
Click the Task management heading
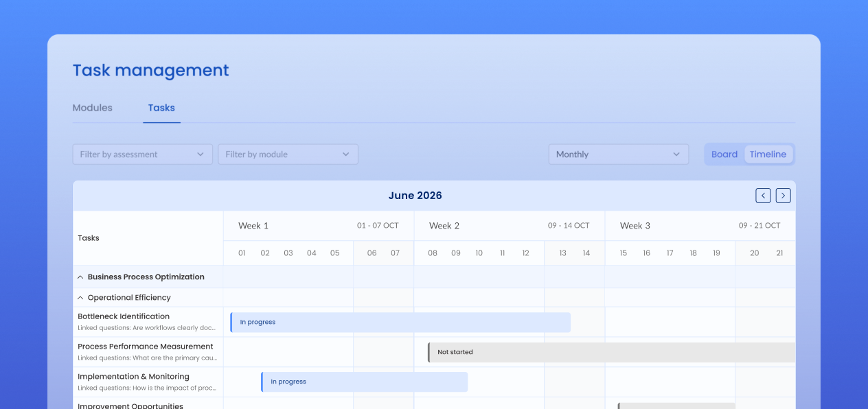[151, 71]
